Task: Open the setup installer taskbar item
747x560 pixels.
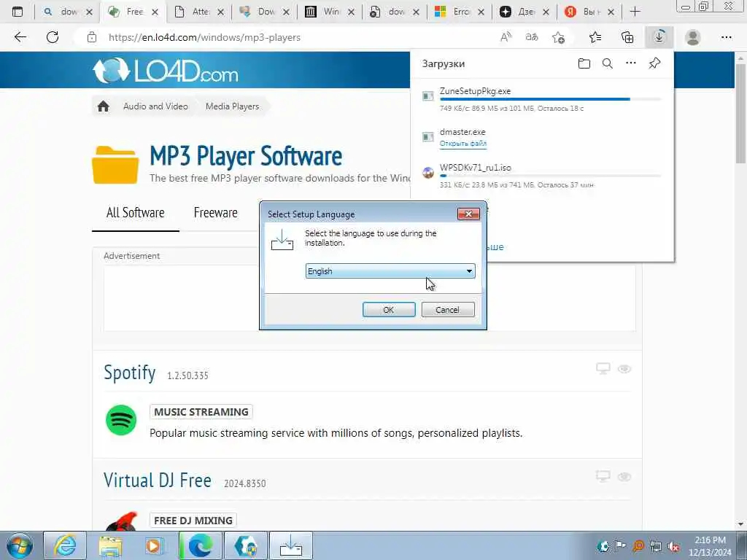Action: pos(291,545)
